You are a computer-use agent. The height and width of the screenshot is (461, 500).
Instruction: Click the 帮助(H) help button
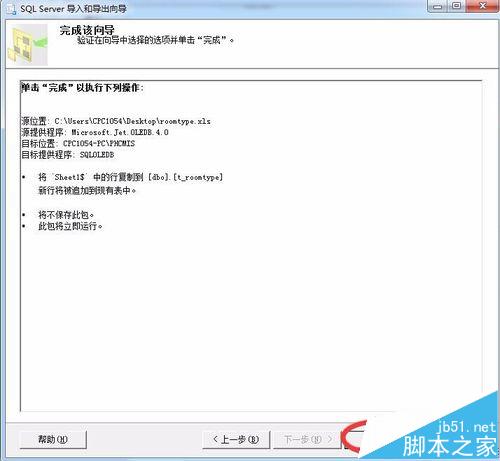pos(53,439)
